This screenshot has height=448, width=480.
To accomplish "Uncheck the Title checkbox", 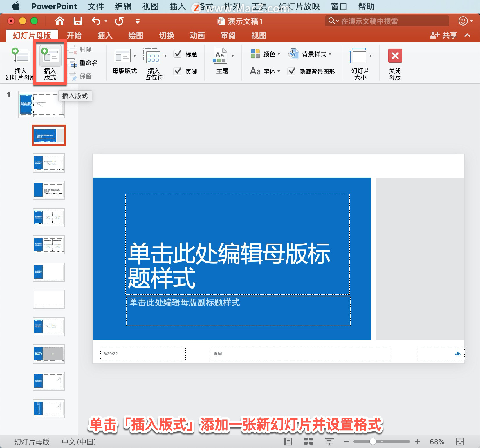I will coord(178,54).
